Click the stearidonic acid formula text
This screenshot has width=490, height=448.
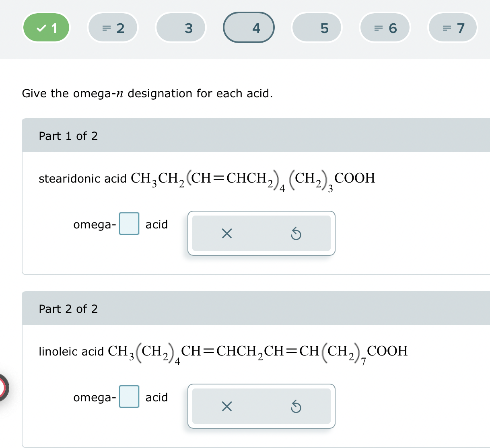pos(206,179)
